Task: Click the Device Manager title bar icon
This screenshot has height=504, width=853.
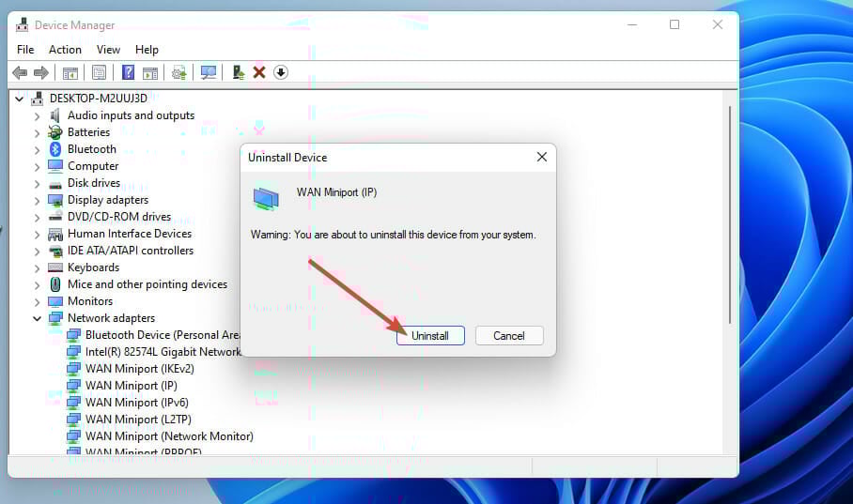Action: [23, 24]
